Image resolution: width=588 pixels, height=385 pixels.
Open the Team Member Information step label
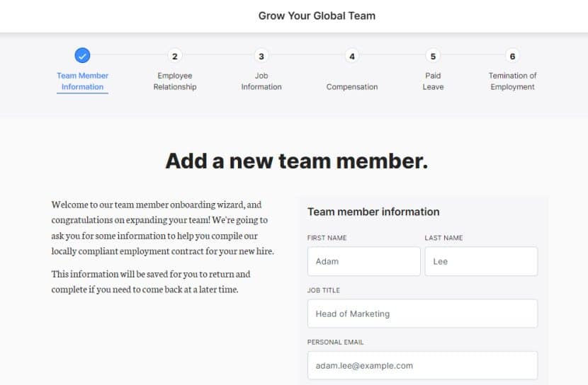tap(82, 81)
